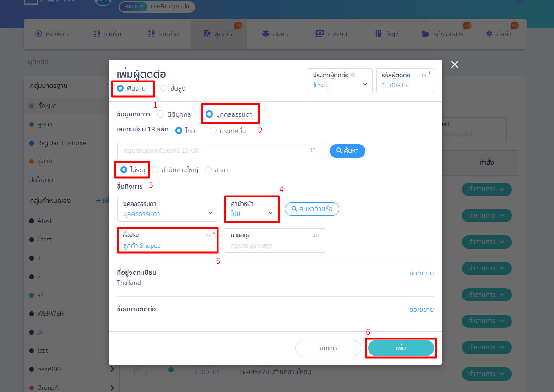Expand the ประเภทผู้ติดต่อ dropdown
The height and width of the screenshot is (392, 554).
coord(340,81)
